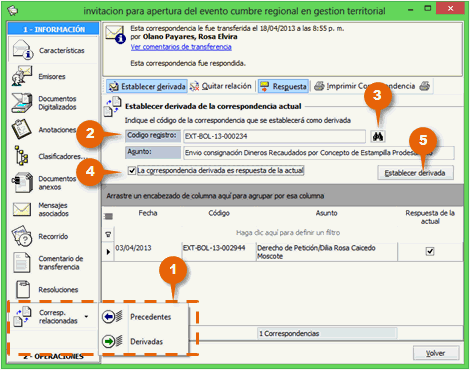Click the window icon in title bar
The height and width of the screenshot is (370, 470).
[x=13, y=10]
